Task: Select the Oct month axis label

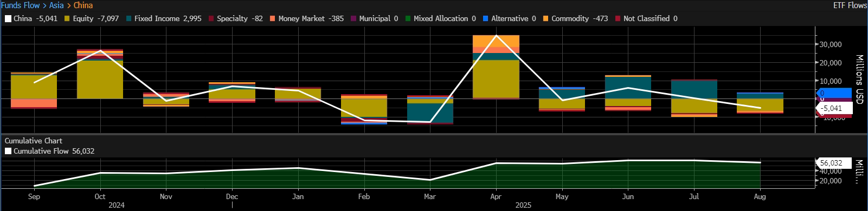Action: (100, 196)
